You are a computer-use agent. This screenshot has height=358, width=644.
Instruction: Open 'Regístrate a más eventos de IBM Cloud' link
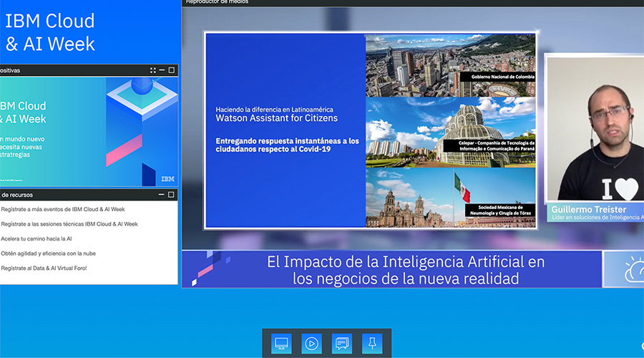(63, 209)
